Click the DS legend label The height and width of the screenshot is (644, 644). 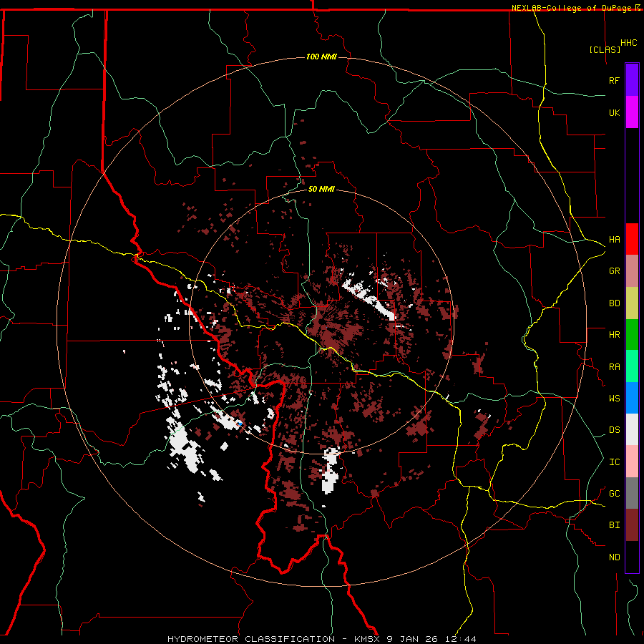point(614,430)
